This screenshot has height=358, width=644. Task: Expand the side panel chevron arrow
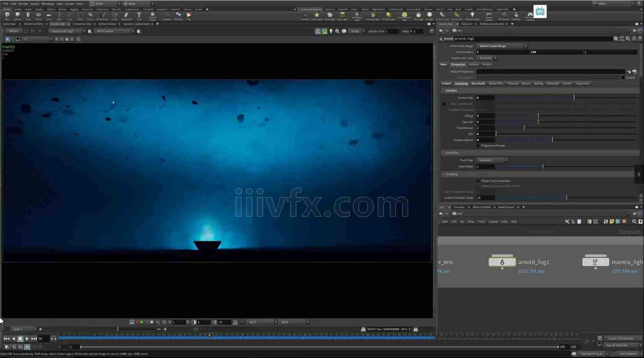(639, 174)
